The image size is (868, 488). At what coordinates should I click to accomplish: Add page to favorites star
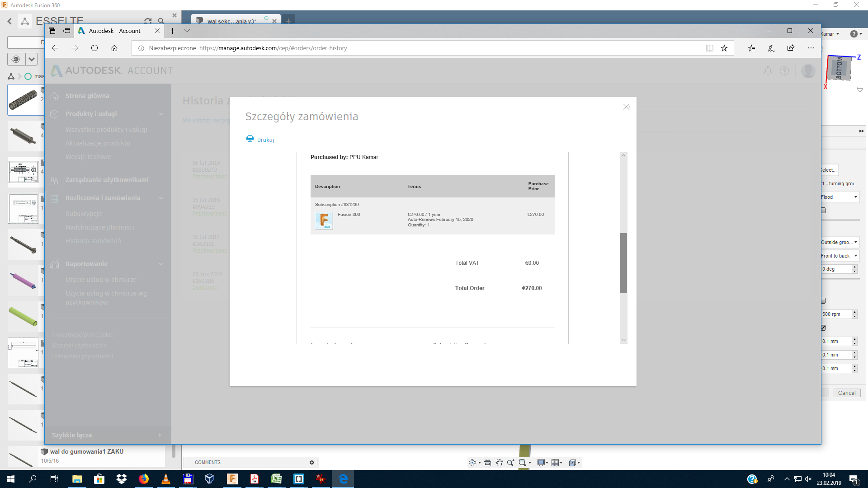point(724,48)
